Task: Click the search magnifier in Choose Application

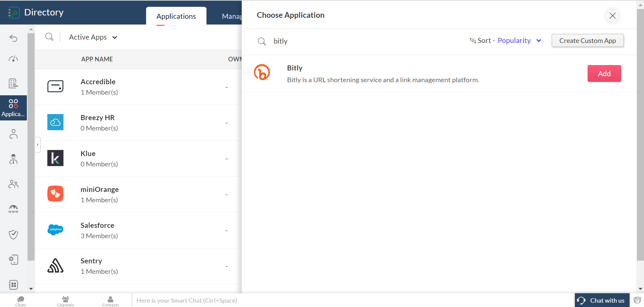Action: click(x=262, y=41)
